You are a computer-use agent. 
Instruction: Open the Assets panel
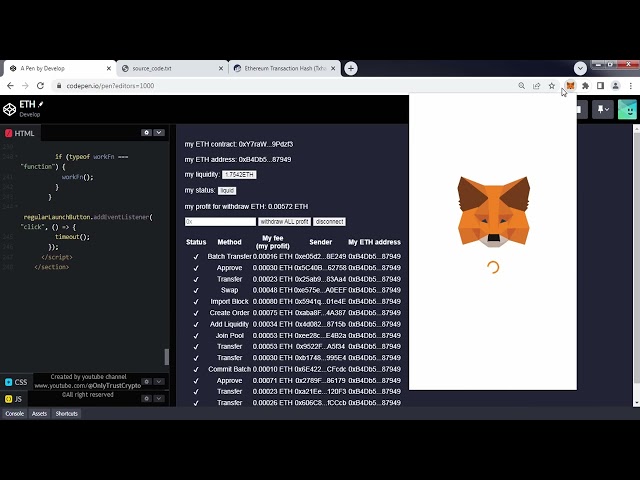(x=39, y=413)
